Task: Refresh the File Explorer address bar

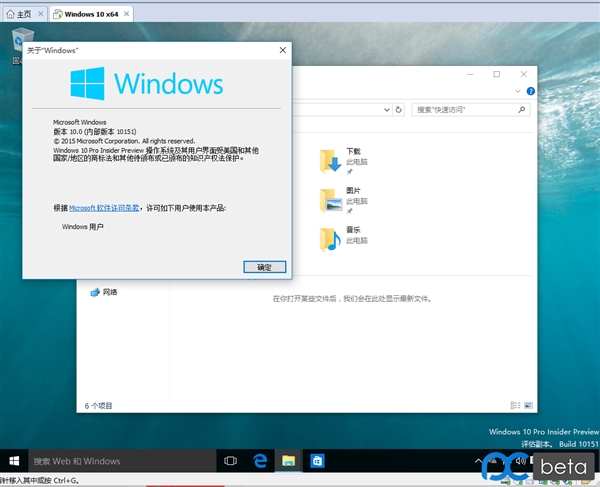Action: (x=398, y=109)
